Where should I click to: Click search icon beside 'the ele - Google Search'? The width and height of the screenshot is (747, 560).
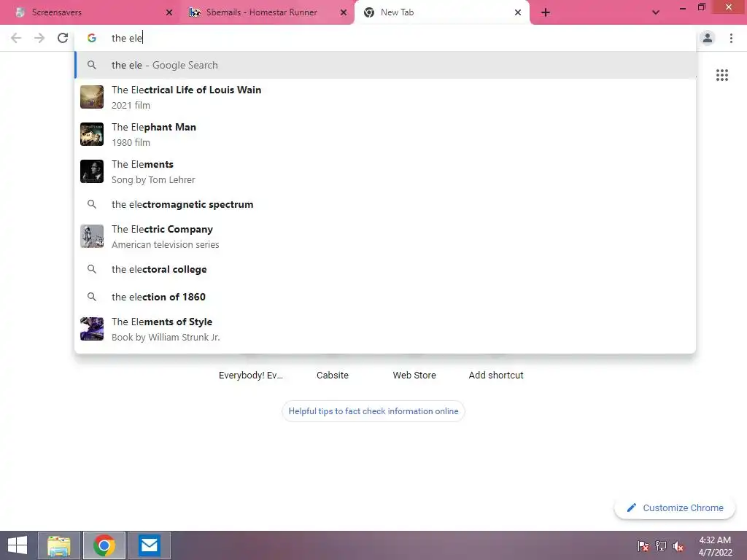click(x=92, y=65)
